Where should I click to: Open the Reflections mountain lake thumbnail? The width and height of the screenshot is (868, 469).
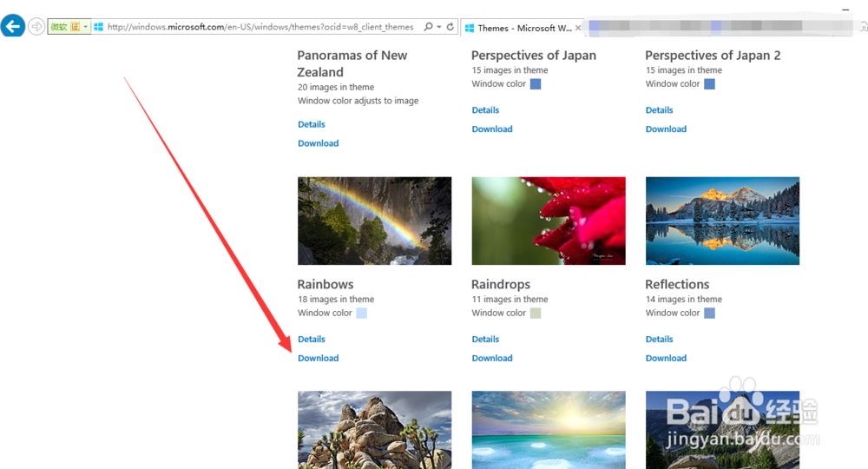722,221
